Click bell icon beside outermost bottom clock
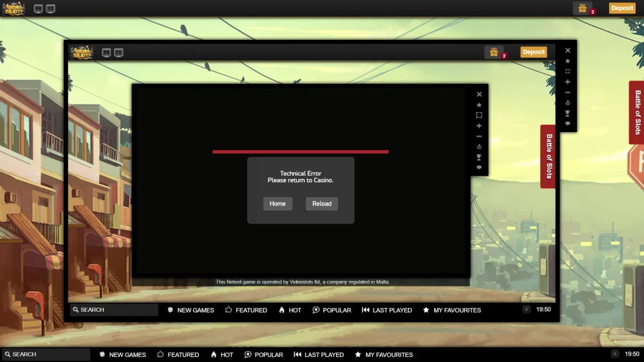 point(615,354)
